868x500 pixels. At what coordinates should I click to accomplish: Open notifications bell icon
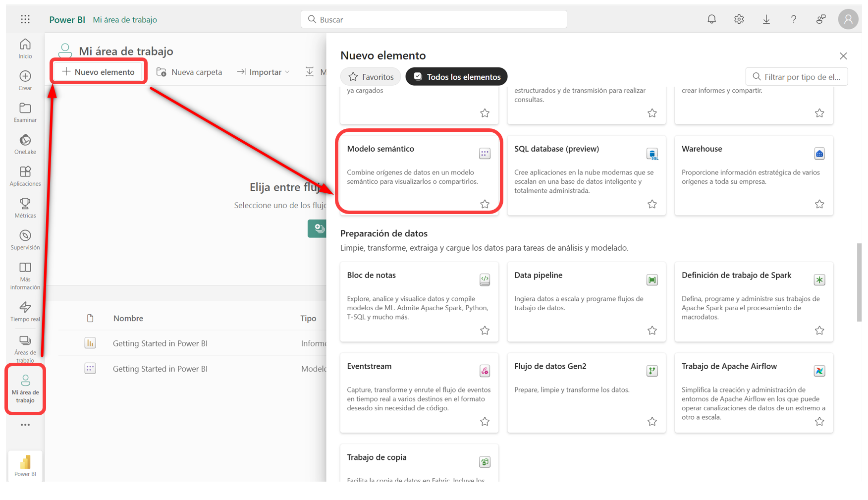tap(711, 19)
